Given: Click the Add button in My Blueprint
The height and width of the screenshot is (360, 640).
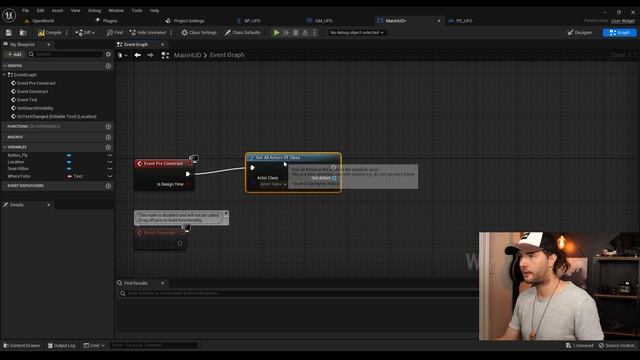Looking at the screenshot, I should pos(14,54).
